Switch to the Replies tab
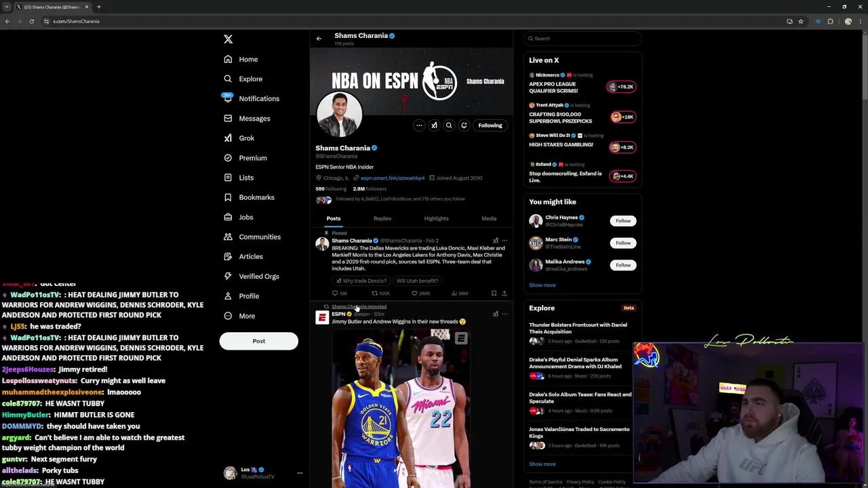The image size is (868, 488). (382, 218)
